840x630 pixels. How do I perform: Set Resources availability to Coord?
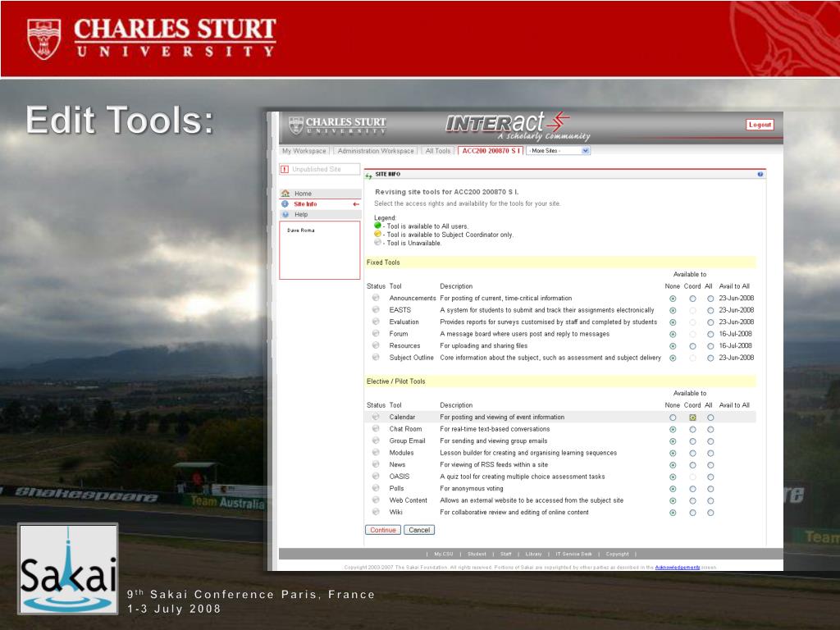click(x=692, y=346)
